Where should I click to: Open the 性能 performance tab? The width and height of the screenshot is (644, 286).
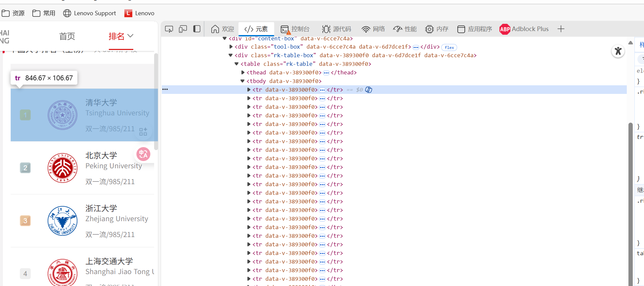[x=405, y=29]
